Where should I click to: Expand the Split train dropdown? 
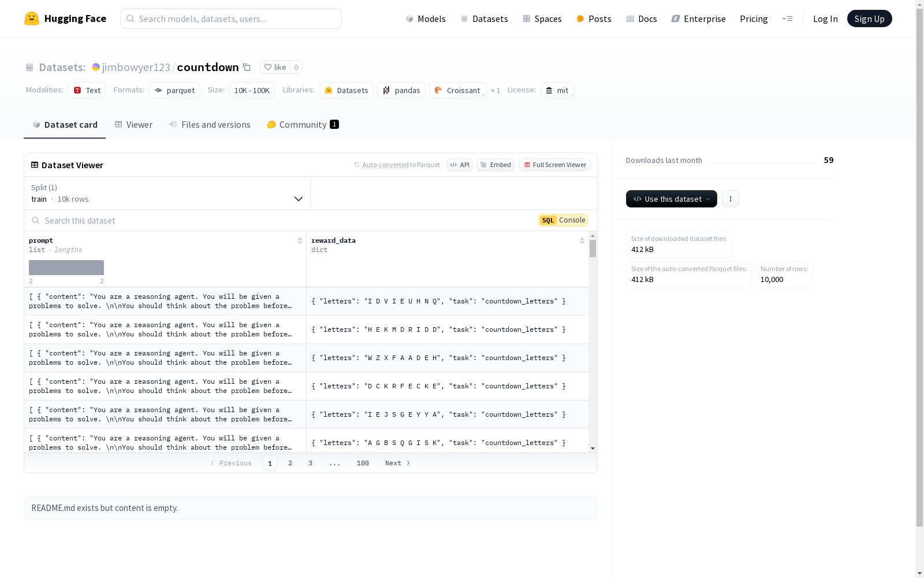[167, 193]
